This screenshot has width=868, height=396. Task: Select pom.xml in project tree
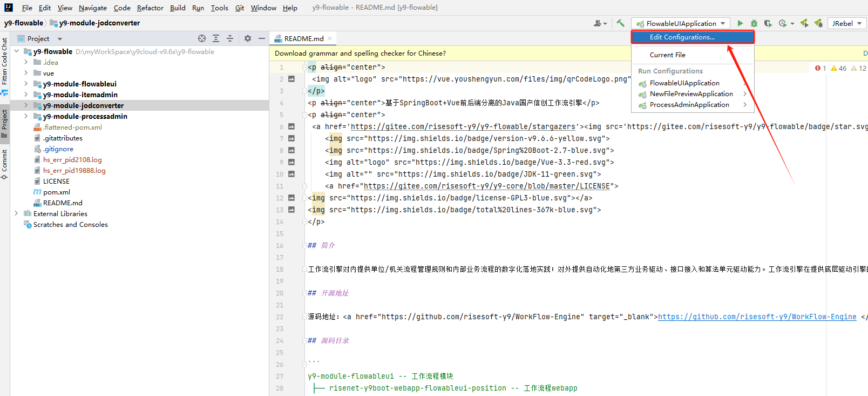coord(57,192)
